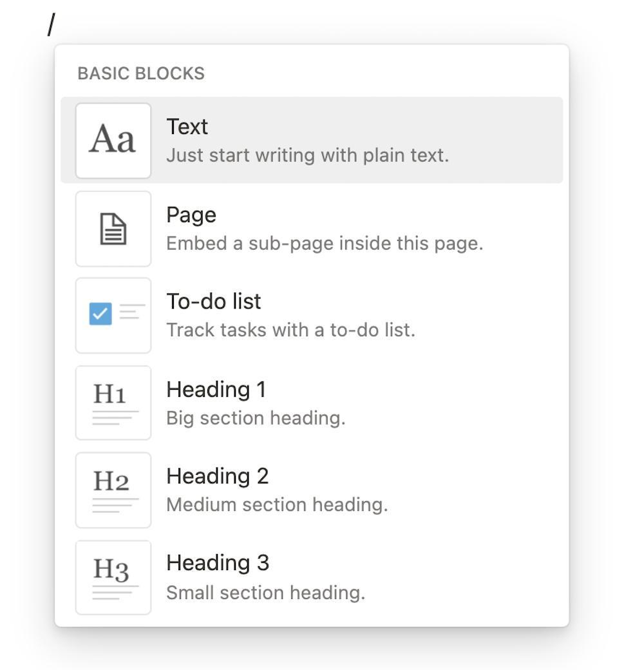Insert a 'To-do list' via its label

pyautogui.click(x=214, y=301)
